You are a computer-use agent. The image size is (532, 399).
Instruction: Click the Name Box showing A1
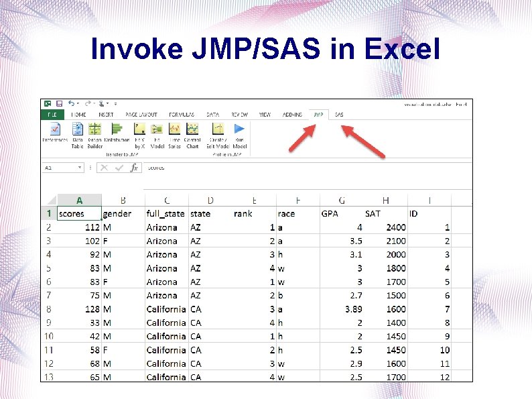click(63, 168)
